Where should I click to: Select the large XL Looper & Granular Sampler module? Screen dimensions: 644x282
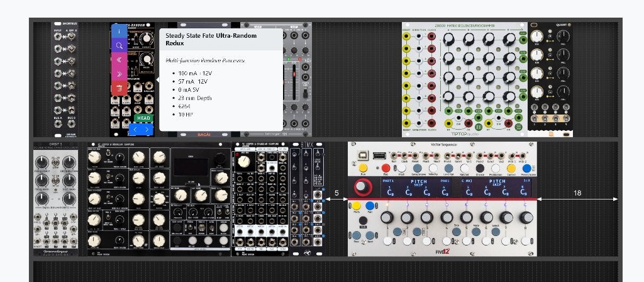coord(159,199)
